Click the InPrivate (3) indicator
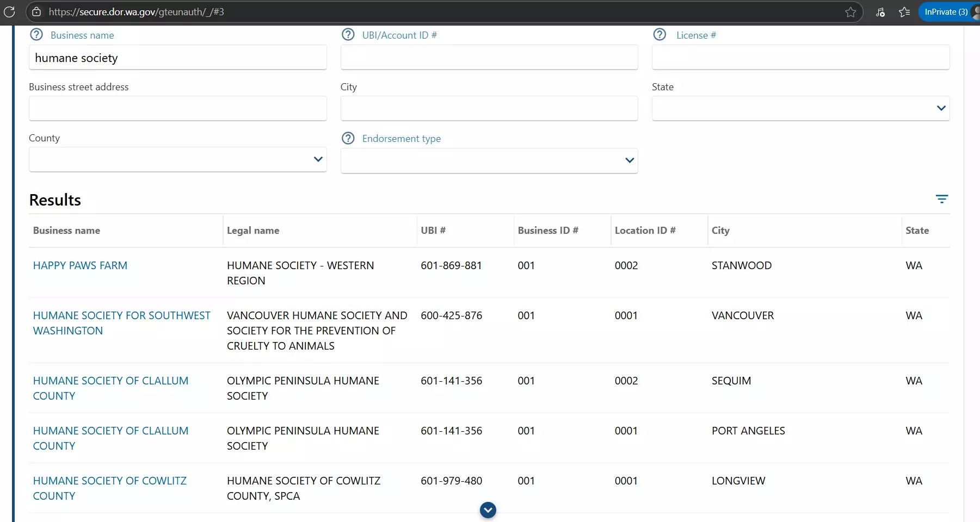The width and height of the screenshot is (980, 522). coord(946,12)
